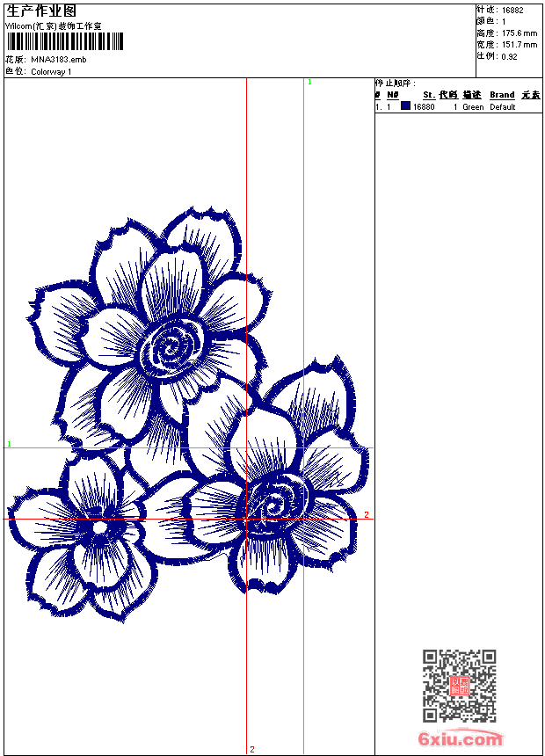Click the QR code image

tap(460, 686)
